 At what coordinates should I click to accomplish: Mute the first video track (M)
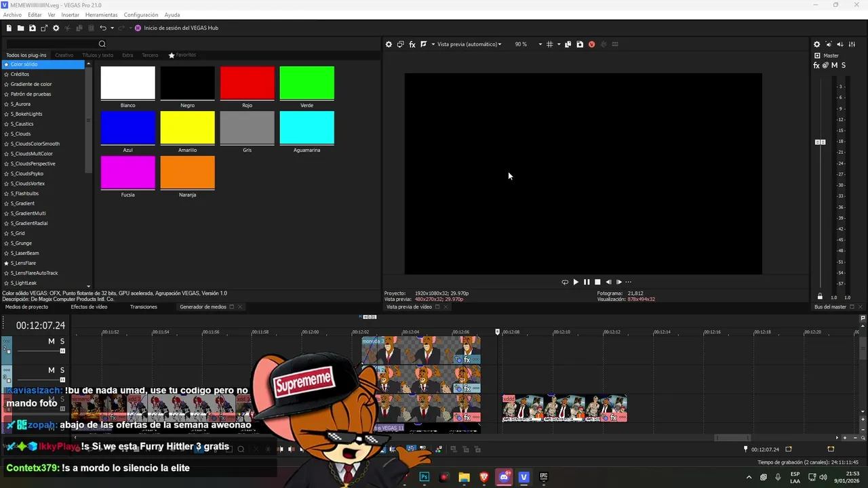point(51,342)
